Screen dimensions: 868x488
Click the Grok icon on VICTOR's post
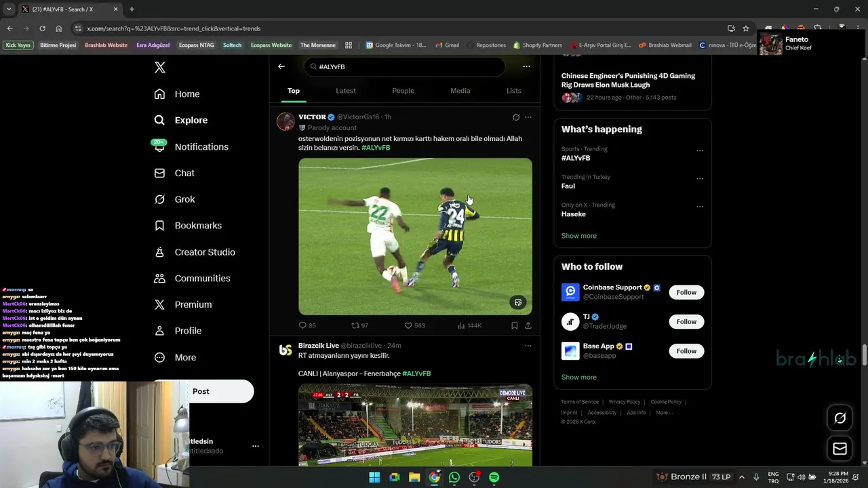click(516, 117)
